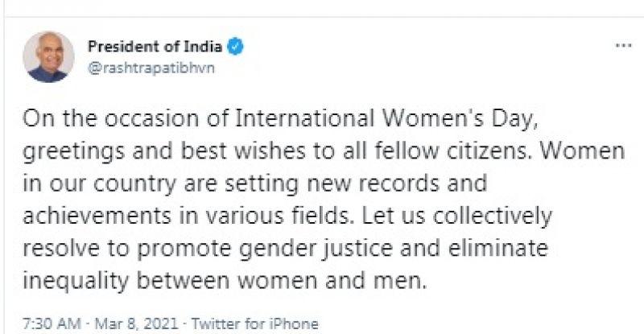Viewport: 644px width, 334px height.
Task: Click the President of India profile photo
Action: coord(47,58)
